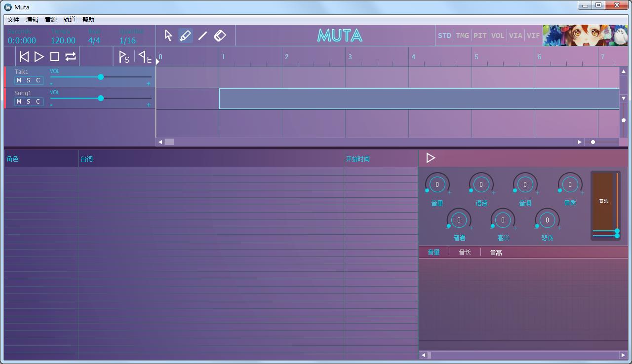
Task: Select the eraser tool
Action: pos(220,36)
